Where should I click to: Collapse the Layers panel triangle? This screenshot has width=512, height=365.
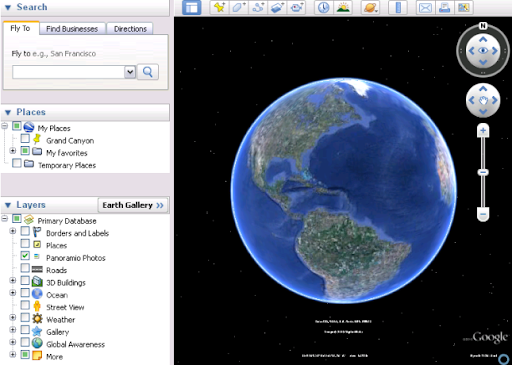point(8,205)
